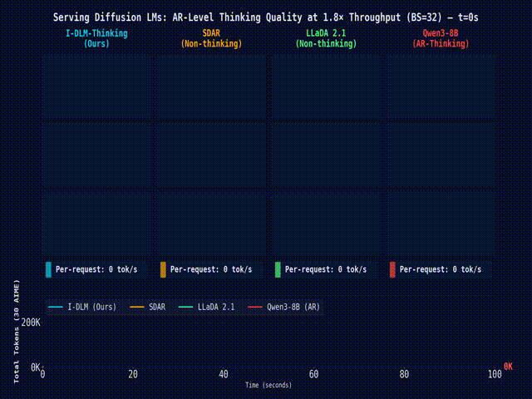Viewport: 532px width, 399px height.
Task: Click the orange SDAR per-request bar swatch
Action: [x=163, y=269]
